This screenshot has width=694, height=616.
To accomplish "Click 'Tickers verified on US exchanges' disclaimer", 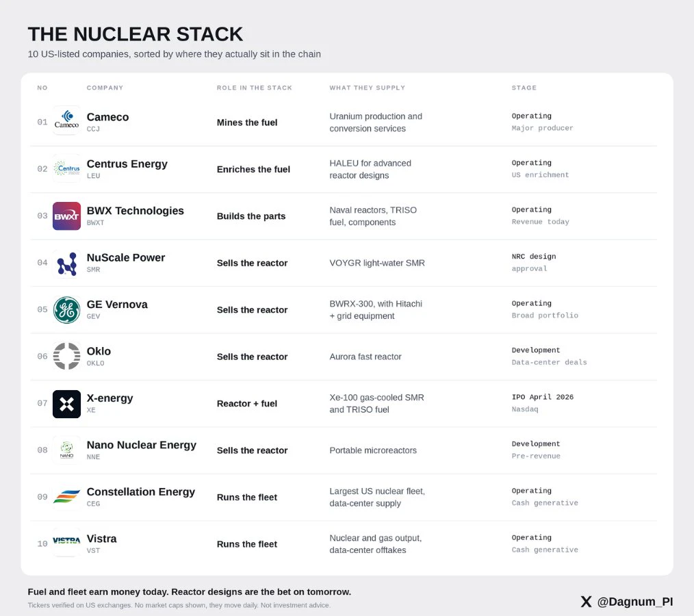I will [x=179, y=605].
